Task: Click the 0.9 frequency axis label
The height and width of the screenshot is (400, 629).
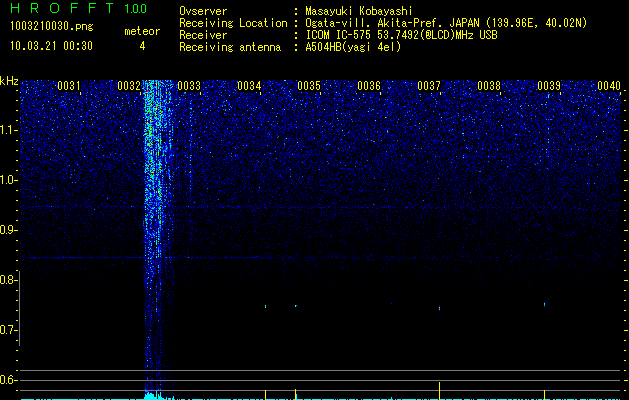Action: 7,230
